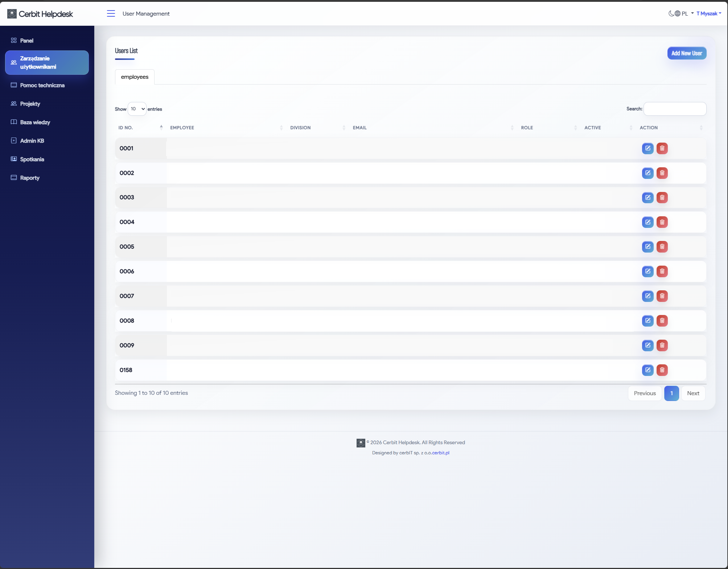Toggle dark mode moon icon

(671, 13)
